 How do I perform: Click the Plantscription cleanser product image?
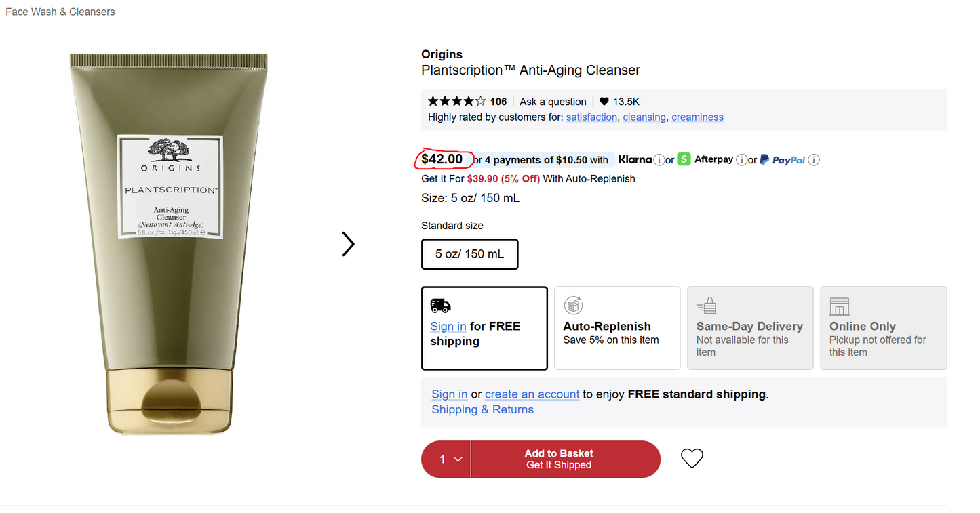coord(169,244)
